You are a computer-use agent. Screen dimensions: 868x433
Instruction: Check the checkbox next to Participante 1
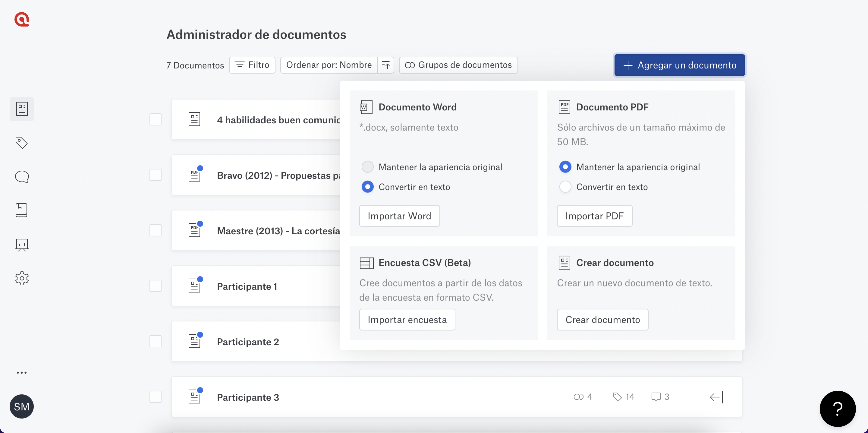pyautogui.click(x=156, y=286)
